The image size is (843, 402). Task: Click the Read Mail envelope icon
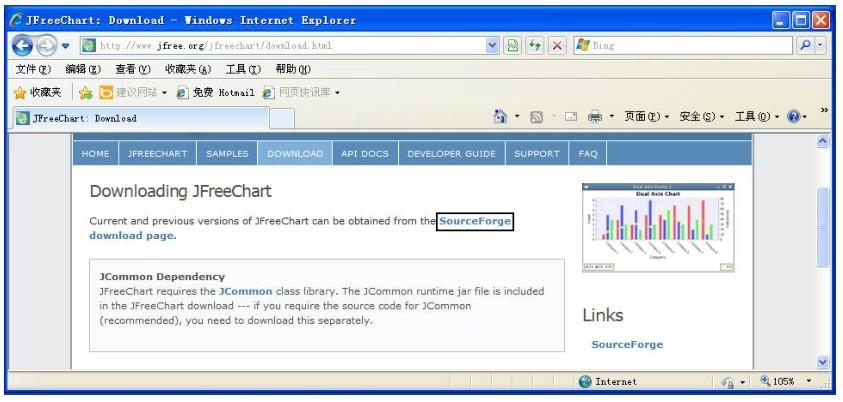coord(570,117)
